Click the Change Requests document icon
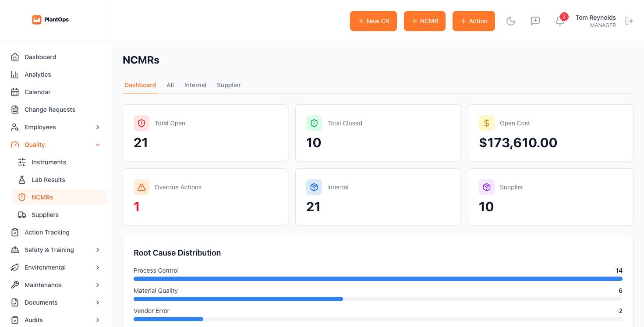Screen dimensions: 644x327 pos(15,110)
